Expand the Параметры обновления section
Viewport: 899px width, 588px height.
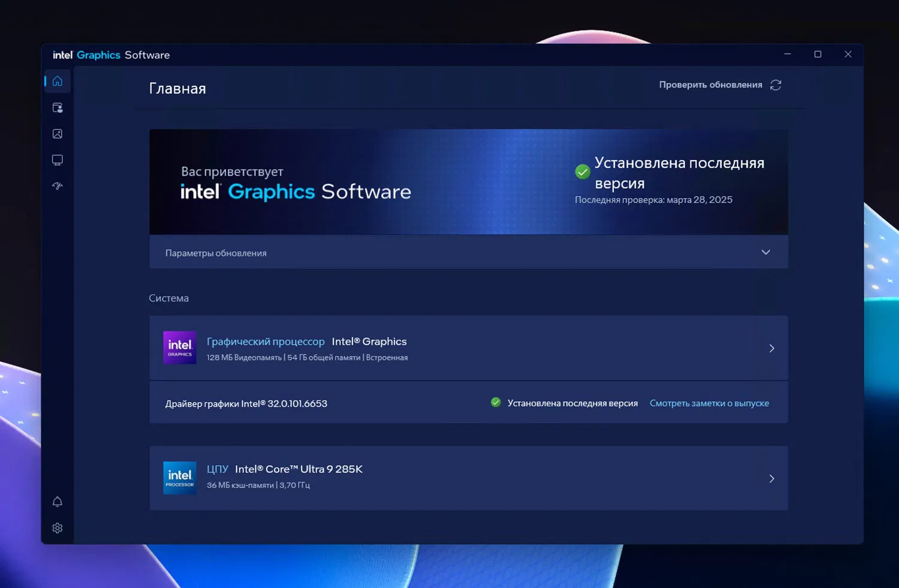[x=469, y=252]
